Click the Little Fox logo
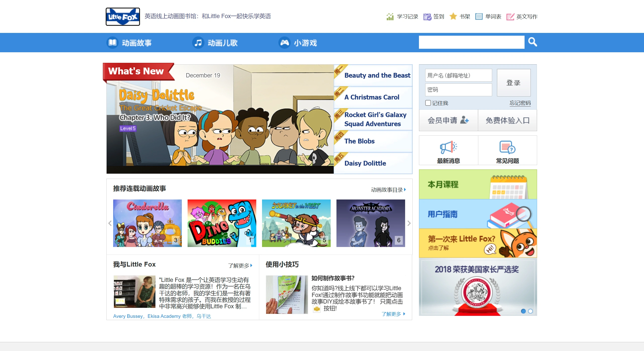This screenshot has width=644, height=351. pyautogui.click(x=123, y=17)
